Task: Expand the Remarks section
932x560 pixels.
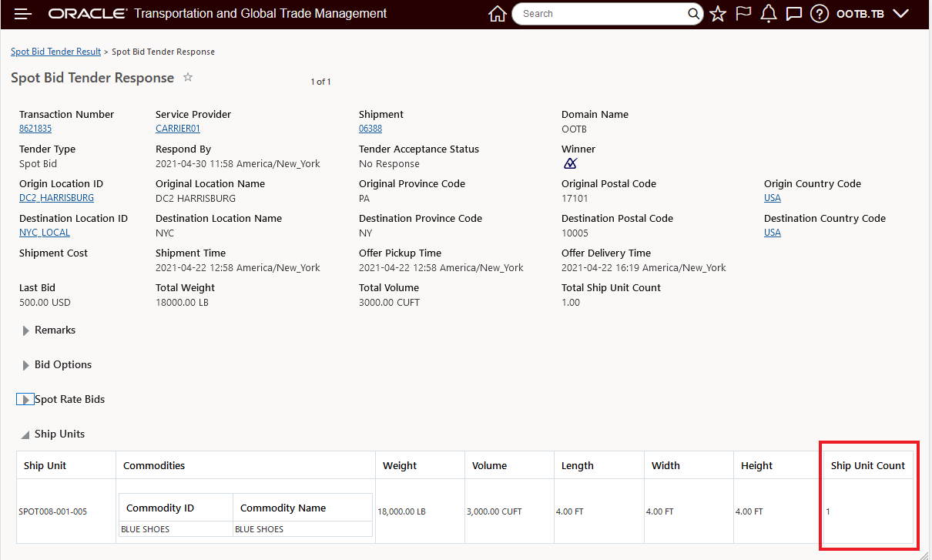Action: coord(26,330)
